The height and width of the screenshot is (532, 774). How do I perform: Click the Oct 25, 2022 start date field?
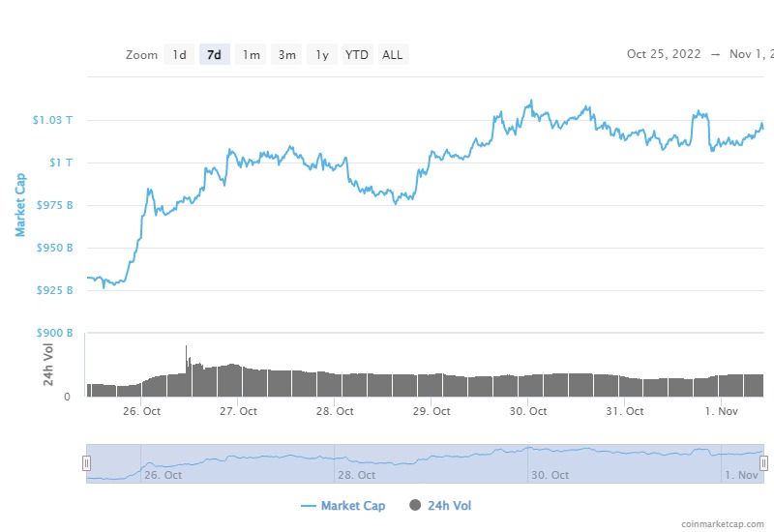pyautogui.click(x=664, y=54)
